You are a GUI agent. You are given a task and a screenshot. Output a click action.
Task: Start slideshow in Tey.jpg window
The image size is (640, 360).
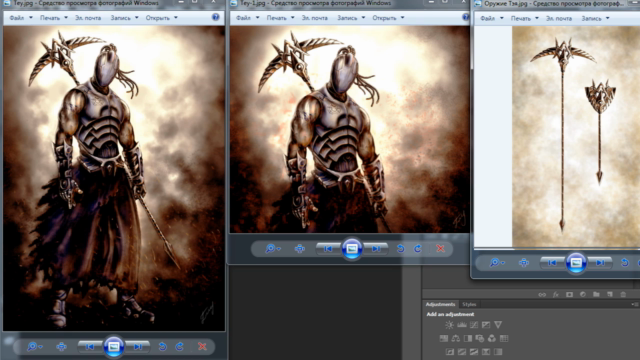point(114,347)
